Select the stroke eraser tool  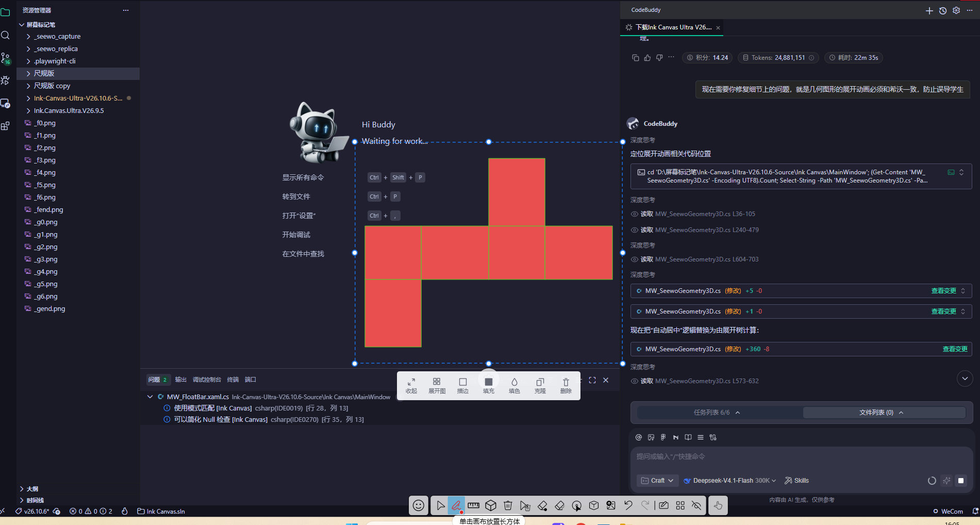[x=559, y=505]
